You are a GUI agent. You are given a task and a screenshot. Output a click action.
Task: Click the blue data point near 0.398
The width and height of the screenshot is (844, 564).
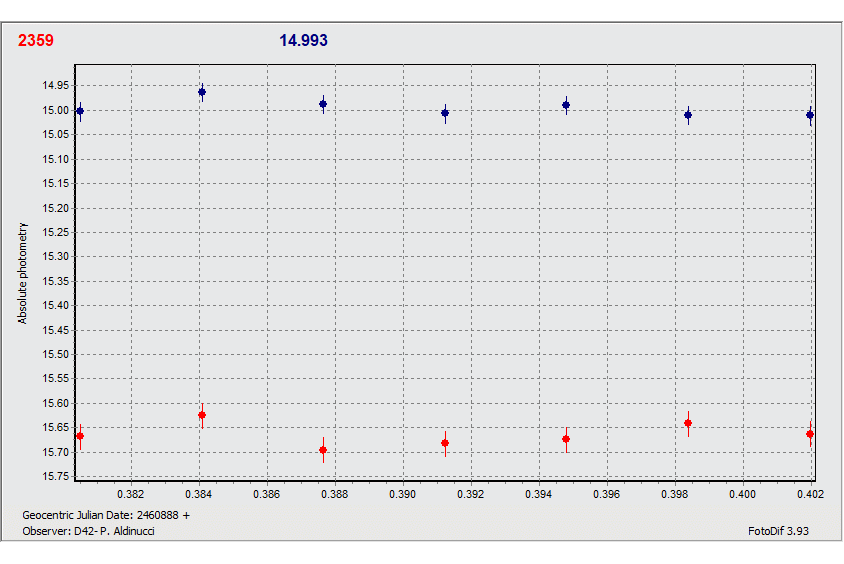tap(688, 115)
